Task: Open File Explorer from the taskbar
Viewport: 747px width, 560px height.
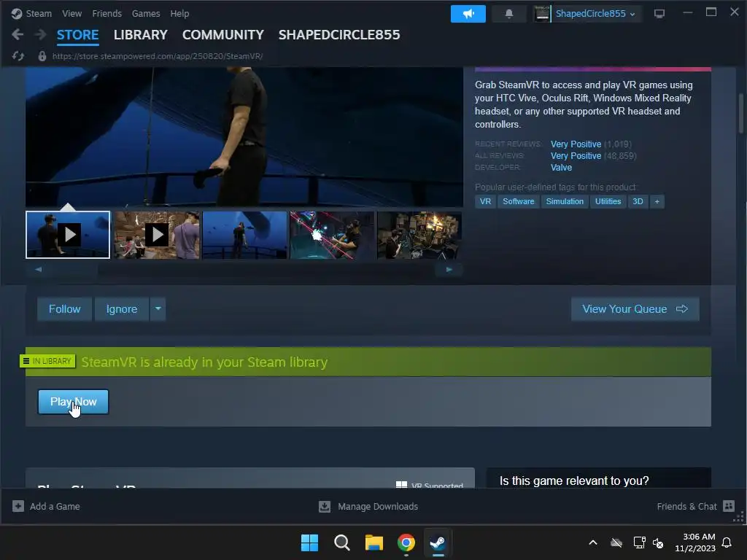Action: click(374, 542)
